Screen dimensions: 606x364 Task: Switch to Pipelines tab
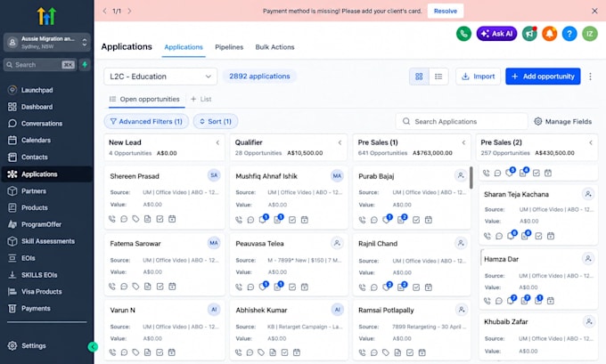click(x=229, y=47)
